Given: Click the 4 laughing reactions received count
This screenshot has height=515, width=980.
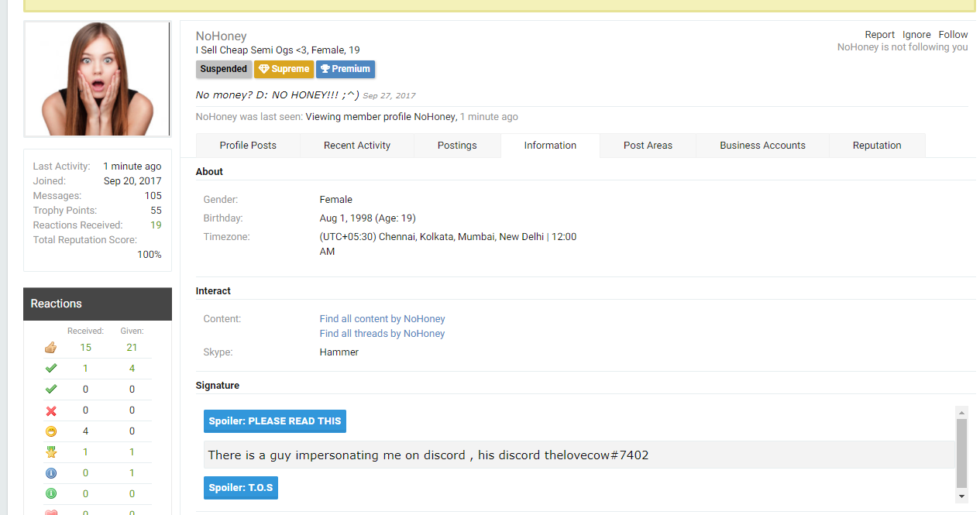Looking at the screenshot, I should coord(85,431).
